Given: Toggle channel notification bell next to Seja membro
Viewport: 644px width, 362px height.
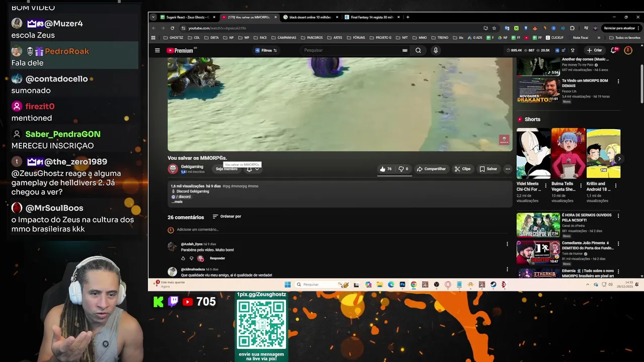Looking at the screenshot, I should 252,169.
